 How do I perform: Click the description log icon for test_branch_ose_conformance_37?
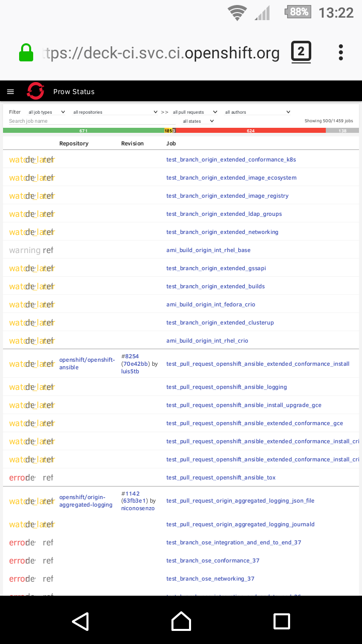pos(31,560)
